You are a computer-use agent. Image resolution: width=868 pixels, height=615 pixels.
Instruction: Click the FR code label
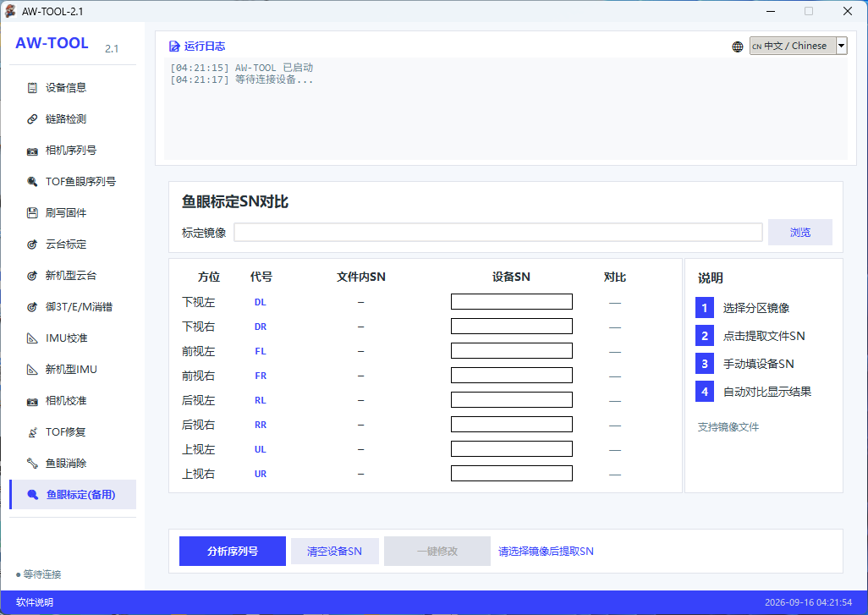click(x=261, y=376)
